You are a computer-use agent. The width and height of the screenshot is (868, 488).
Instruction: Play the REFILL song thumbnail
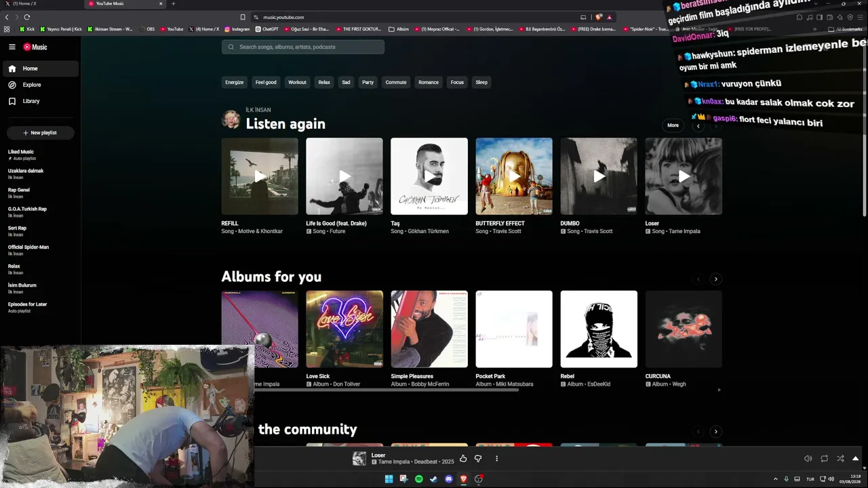tap(260, 176)
